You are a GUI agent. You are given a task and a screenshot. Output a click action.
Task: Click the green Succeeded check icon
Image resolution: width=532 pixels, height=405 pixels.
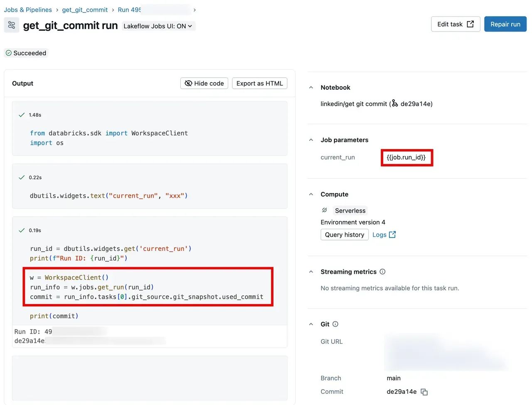[x=8, y=53]
